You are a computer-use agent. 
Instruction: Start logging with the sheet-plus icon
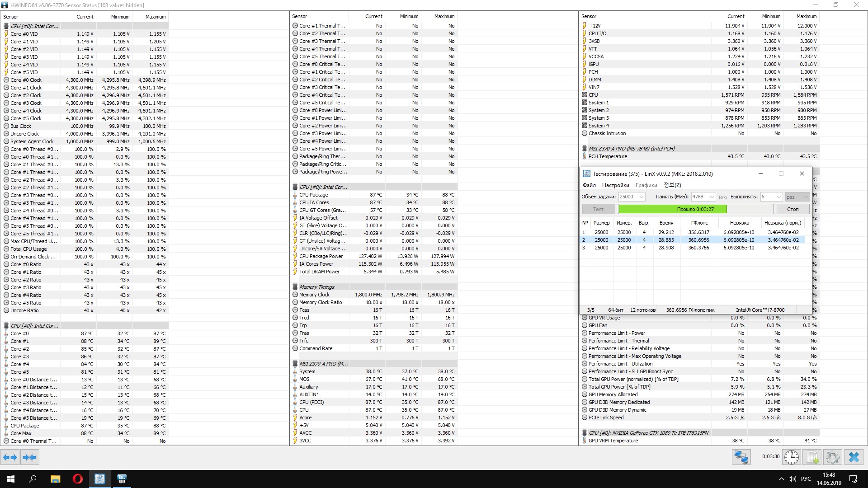click(x=812, y=457)
